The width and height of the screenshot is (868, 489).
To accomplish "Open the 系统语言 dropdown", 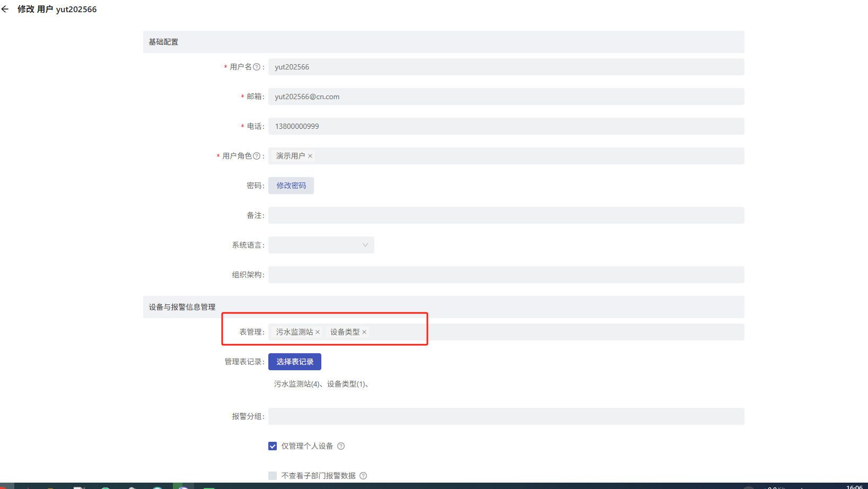I will 321,245.
